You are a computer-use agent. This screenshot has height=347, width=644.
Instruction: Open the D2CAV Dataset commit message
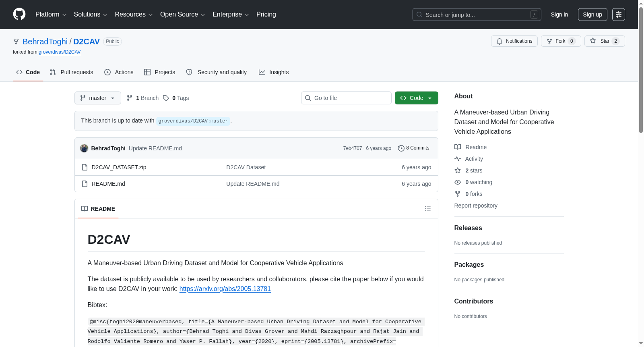[x=246, y=167]
